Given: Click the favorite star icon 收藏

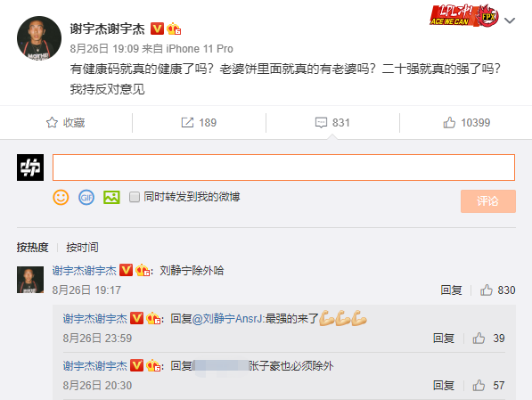Looking at the screenshot, I should [x=52, y=122].
